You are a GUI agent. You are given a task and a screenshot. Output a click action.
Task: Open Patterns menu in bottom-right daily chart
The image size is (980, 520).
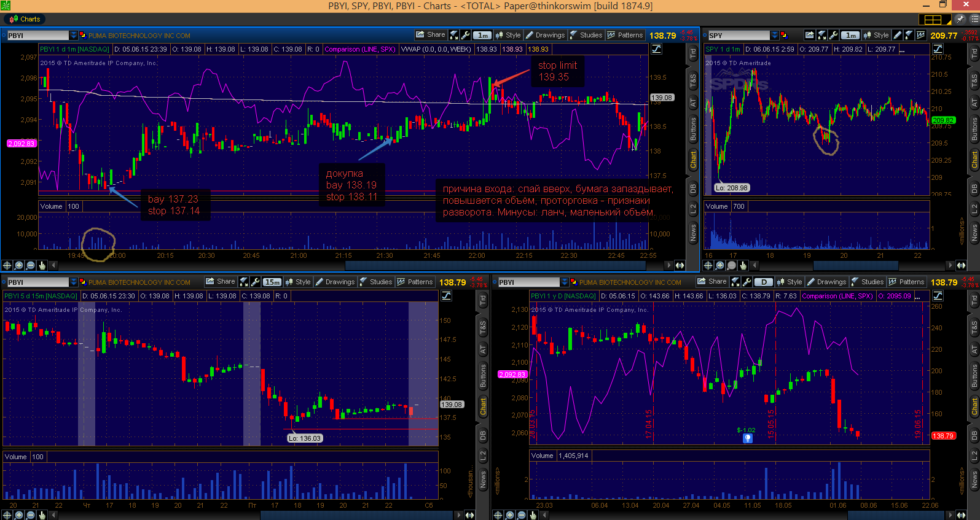point(907,282)
